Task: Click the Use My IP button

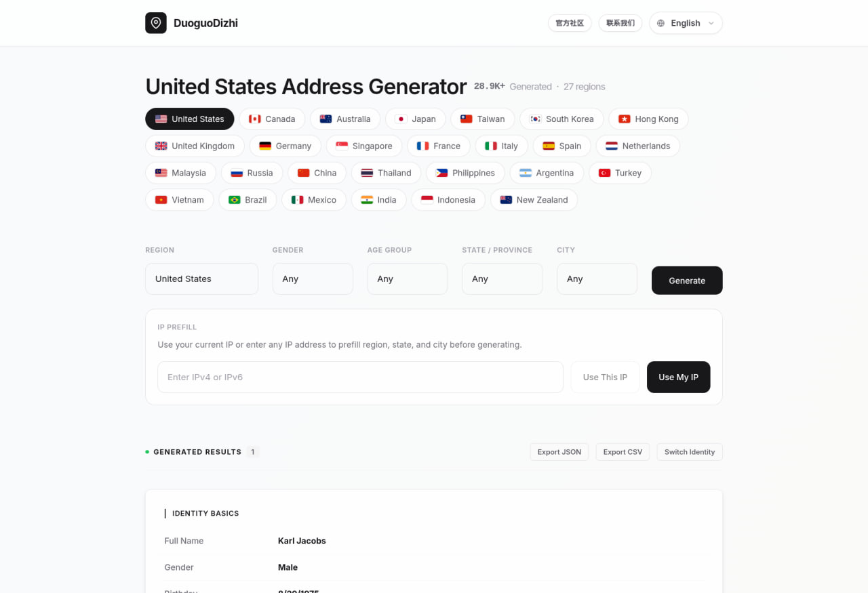Action: tap(678, 377)
